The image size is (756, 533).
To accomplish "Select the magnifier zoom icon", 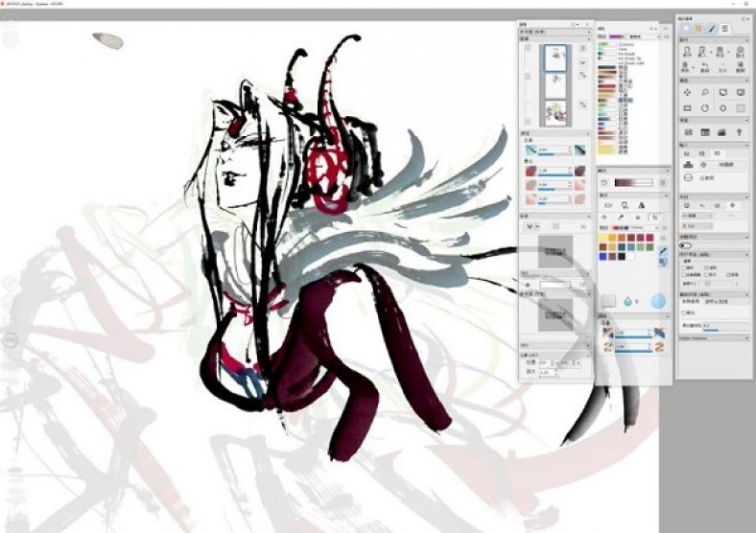I will (705, 92).
